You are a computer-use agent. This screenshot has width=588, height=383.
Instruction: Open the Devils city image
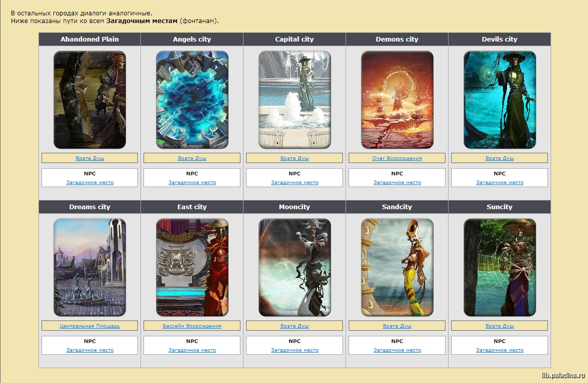(500, 99)
